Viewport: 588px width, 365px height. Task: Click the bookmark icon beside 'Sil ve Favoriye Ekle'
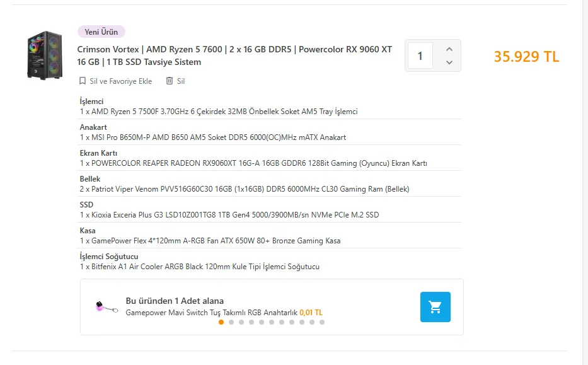coord(83,81)
